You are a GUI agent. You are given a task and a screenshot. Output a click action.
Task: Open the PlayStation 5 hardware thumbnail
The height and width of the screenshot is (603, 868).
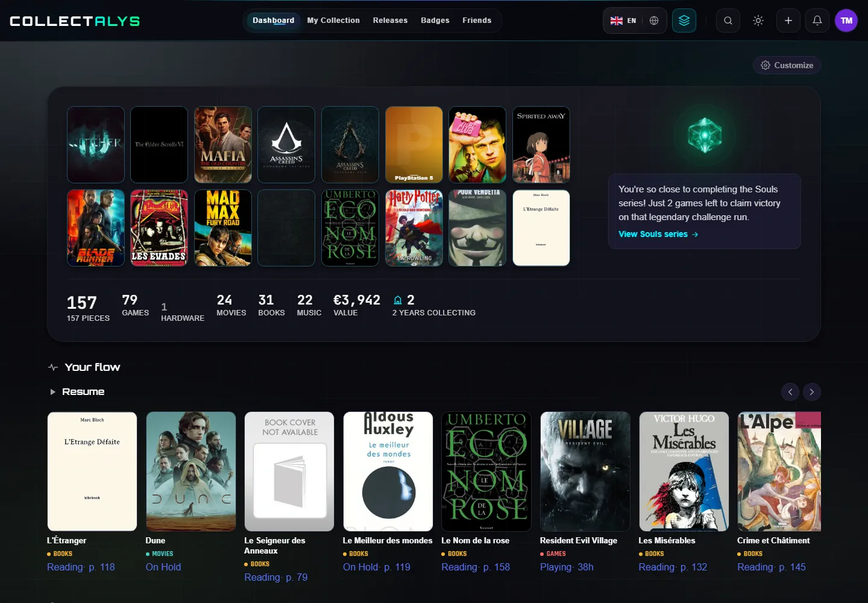pos(414,145)
